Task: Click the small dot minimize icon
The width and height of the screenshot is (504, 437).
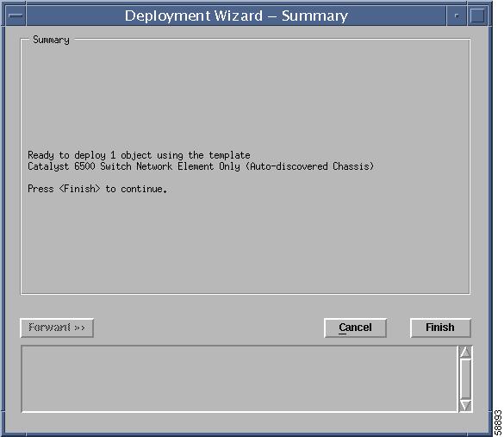Action: point(456,16)
